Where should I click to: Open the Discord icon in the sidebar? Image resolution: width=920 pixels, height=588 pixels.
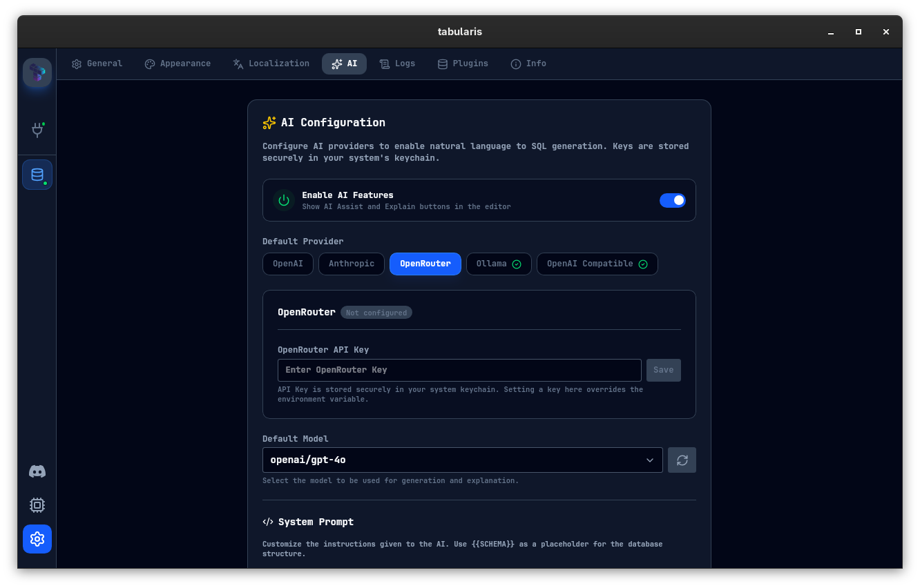pos(37,471)
